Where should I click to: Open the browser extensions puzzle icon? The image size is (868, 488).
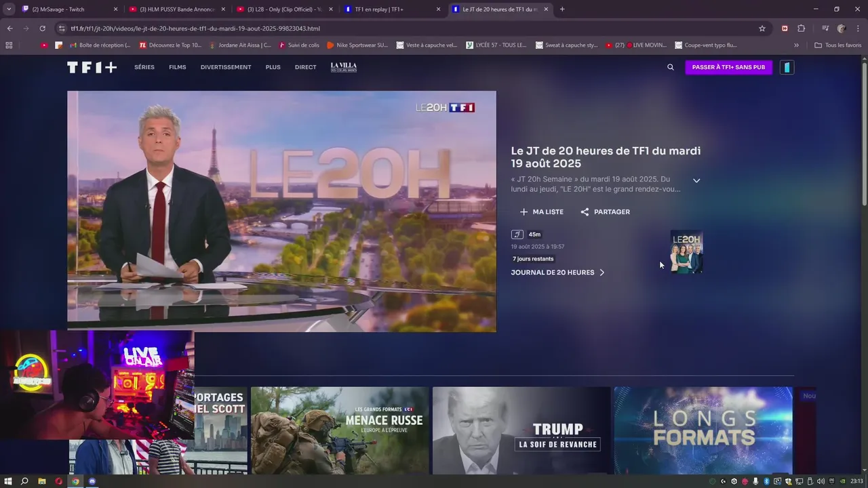pos(801,28)
